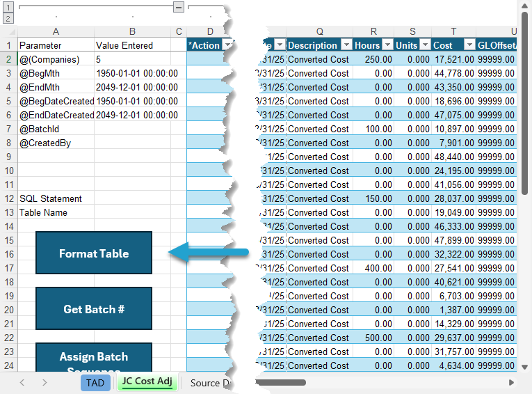
Task: Select the @EndMth parameter cell
Action: pos(56,87)
